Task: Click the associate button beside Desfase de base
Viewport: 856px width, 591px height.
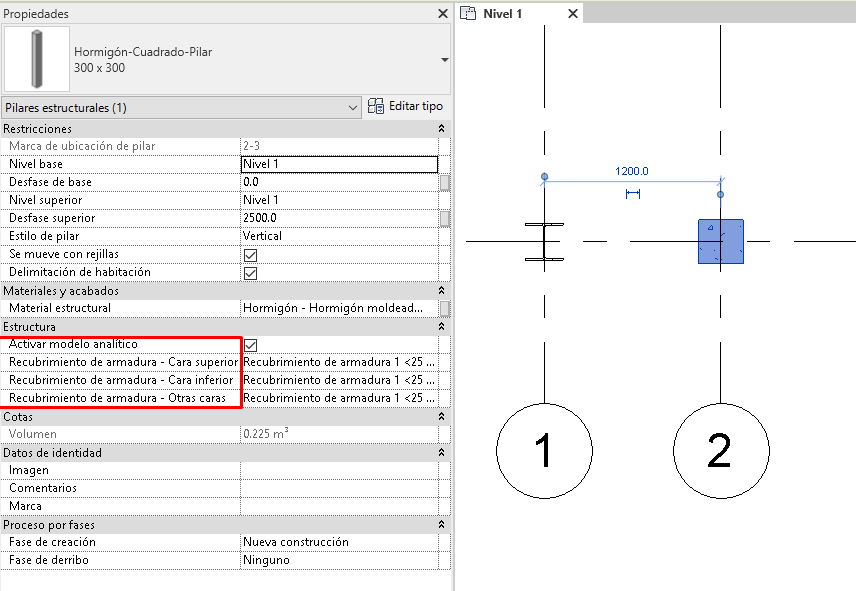Action: (445, 183)
